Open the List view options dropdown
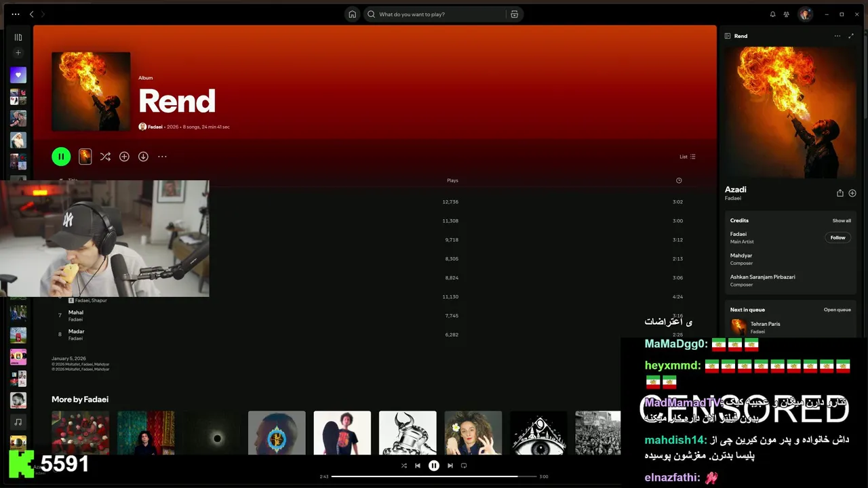The width and height of the screenshot is (868, 488). point(688,157)
